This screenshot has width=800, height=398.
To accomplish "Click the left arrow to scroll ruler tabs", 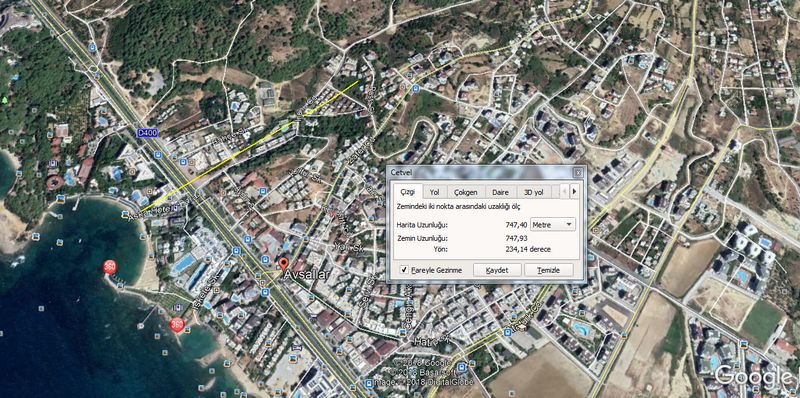I will pos(564,191).
